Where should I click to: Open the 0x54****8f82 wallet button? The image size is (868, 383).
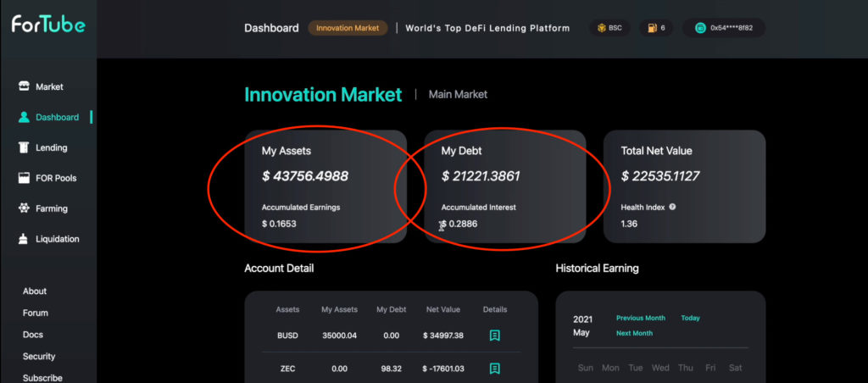(724, 28)
